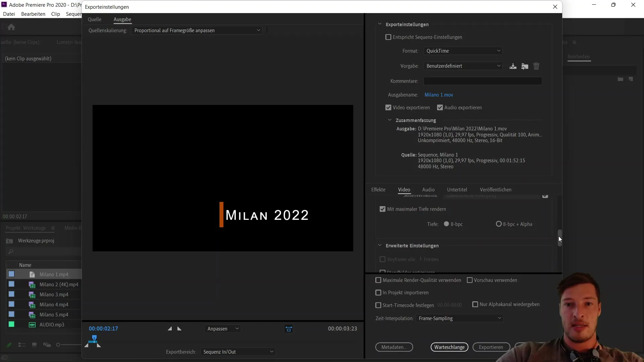Screen dimensions: 644x362
Task: Open the Effekte tab
Action: (x=378, y=190)
